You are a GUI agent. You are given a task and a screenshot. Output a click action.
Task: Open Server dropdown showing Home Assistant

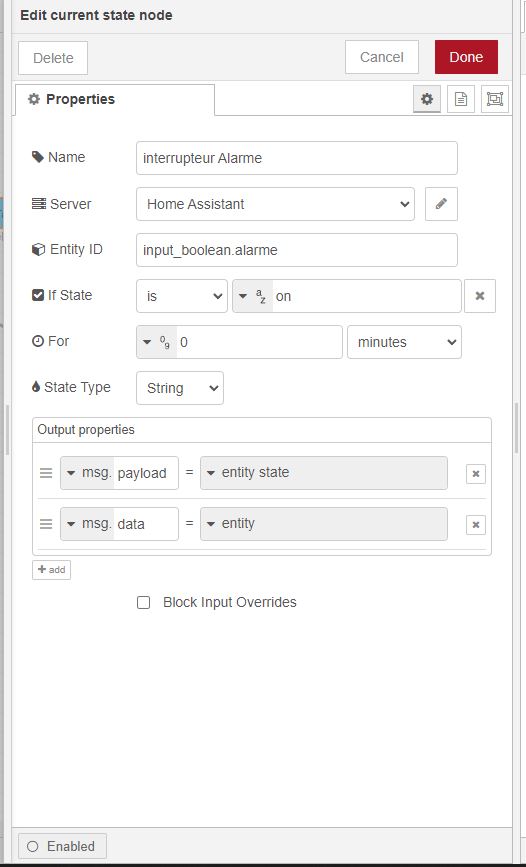tap(275, 204)
